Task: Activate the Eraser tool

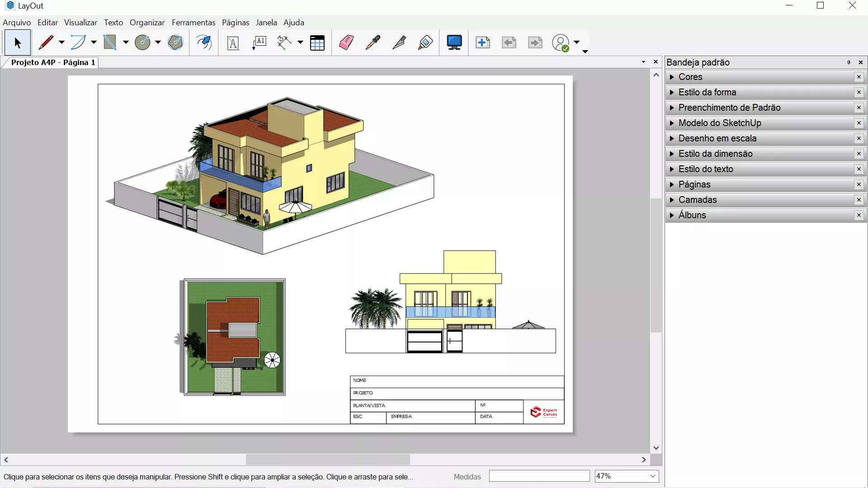Action: (x=346, y=42)
